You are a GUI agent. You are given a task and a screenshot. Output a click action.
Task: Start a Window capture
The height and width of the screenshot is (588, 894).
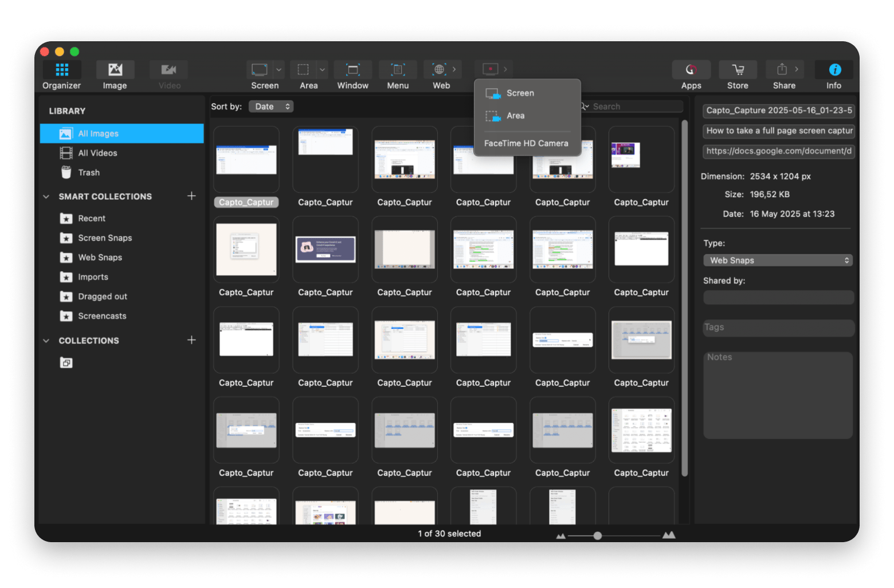pyautogui.click(x=352, y=70)
